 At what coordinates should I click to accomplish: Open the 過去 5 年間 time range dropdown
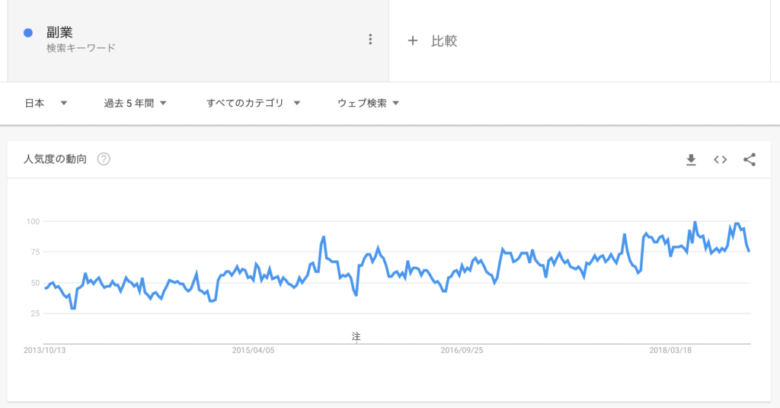[x=134, y=103]
